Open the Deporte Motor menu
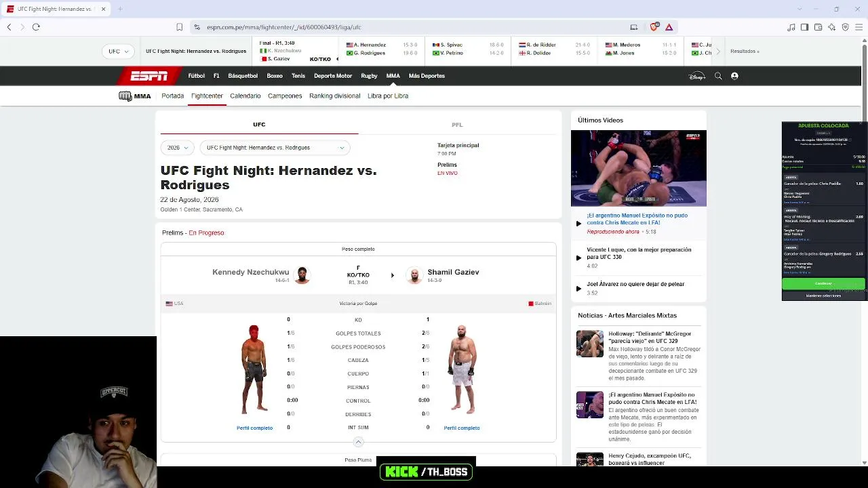Screen dimensions: 868x488 pos(333,76)
